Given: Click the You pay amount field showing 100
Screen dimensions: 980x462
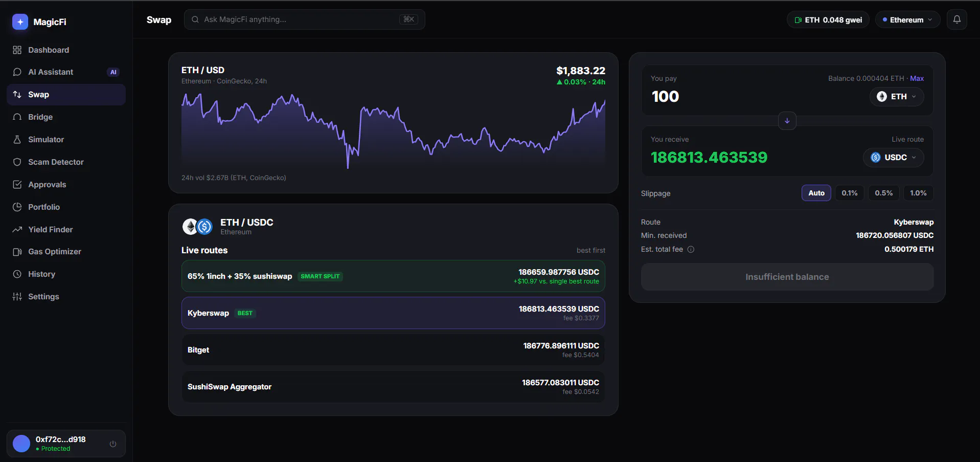Looking at the screenshot, I should [666, 97].
